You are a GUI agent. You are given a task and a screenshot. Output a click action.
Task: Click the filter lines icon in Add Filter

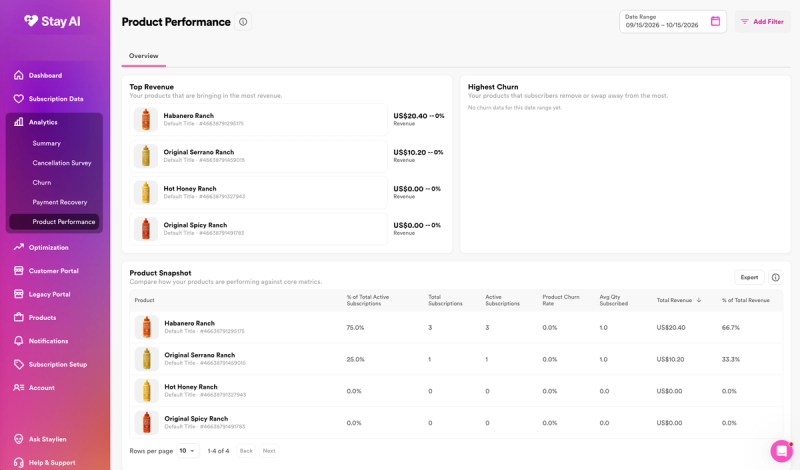[744, 21]
